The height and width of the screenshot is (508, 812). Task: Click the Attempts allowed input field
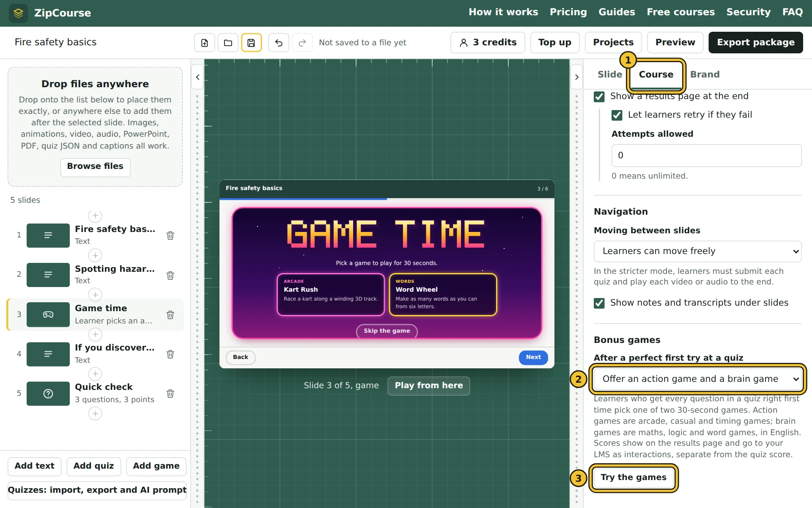pyautogui.click(x=706, y=155)
